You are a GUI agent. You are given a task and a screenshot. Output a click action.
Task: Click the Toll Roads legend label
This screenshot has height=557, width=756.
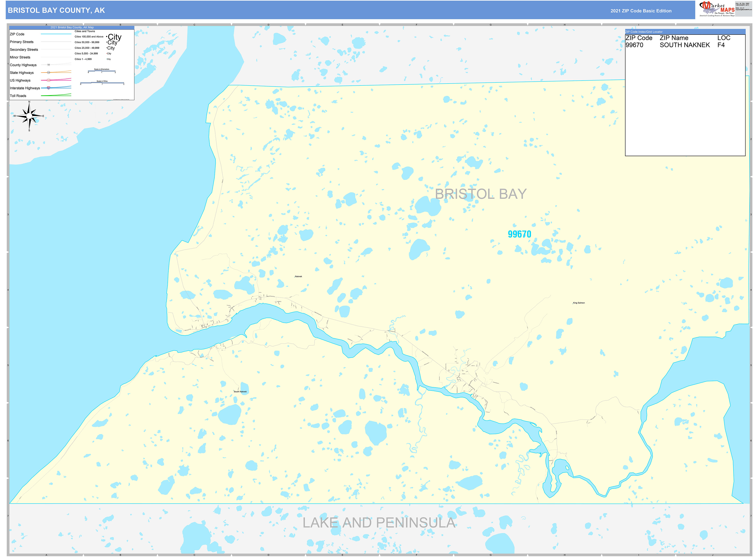click(x=18, y=96)
